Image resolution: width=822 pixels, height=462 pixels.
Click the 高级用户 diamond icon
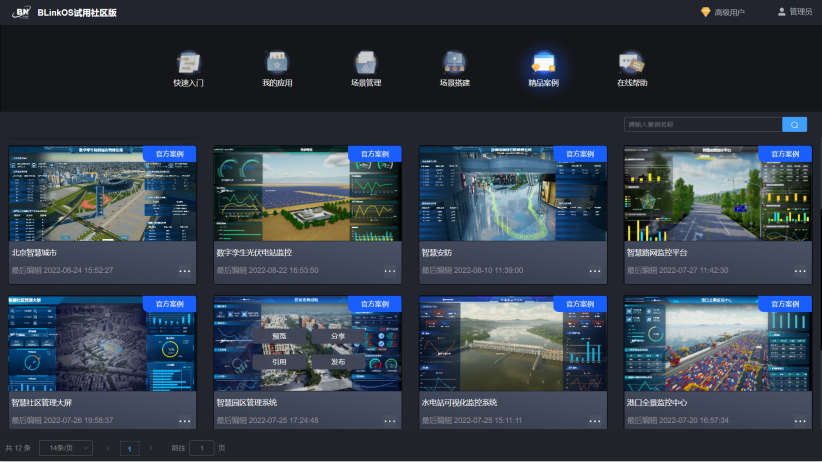click(x=705, y=12)
